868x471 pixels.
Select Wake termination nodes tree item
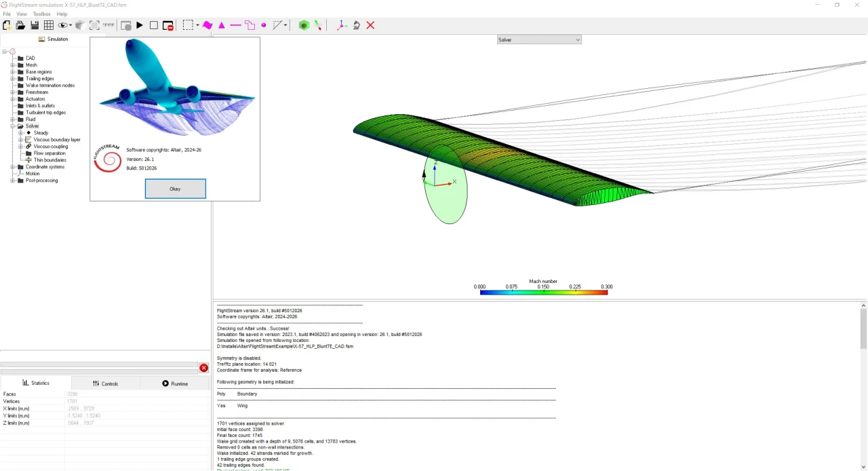tap(50, 86)
